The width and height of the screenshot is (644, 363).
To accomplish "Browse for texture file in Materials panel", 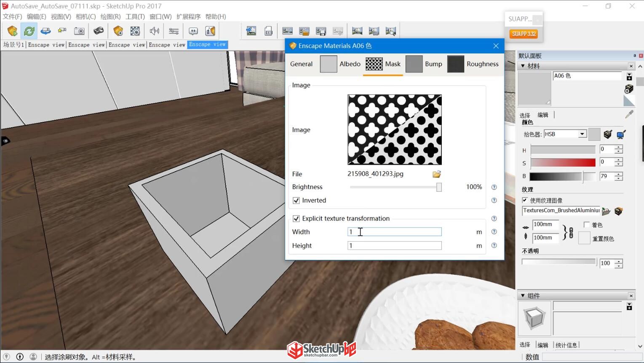I will coord(606,211).
